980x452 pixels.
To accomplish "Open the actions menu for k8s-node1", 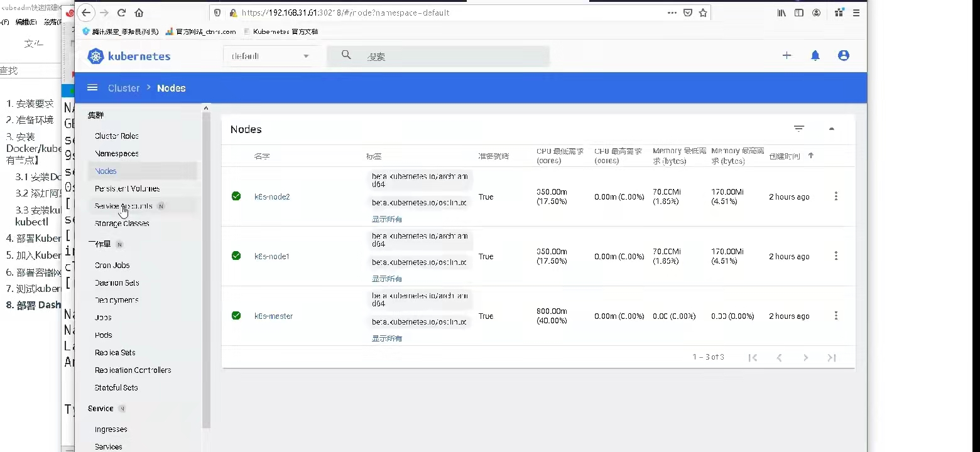I will [836, 256].
